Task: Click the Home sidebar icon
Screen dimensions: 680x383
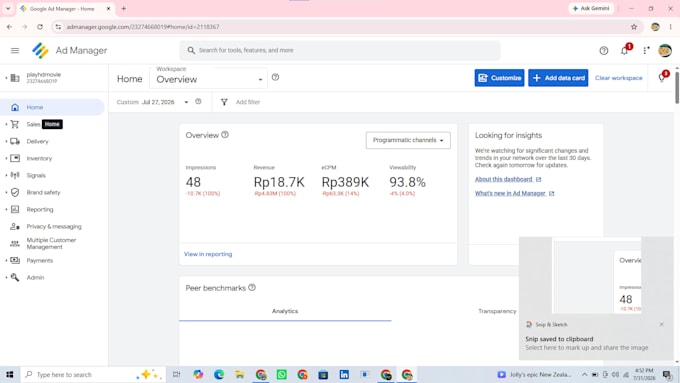Action: [15, 107]
